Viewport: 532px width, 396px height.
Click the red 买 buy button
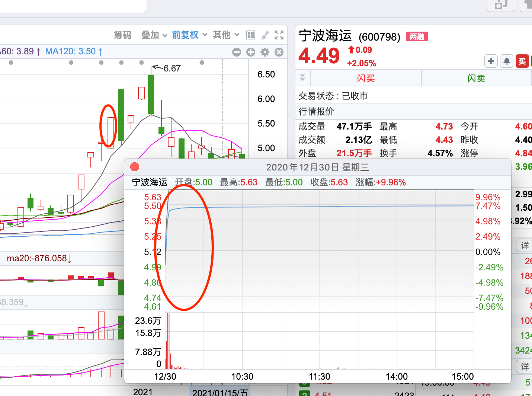522,61
